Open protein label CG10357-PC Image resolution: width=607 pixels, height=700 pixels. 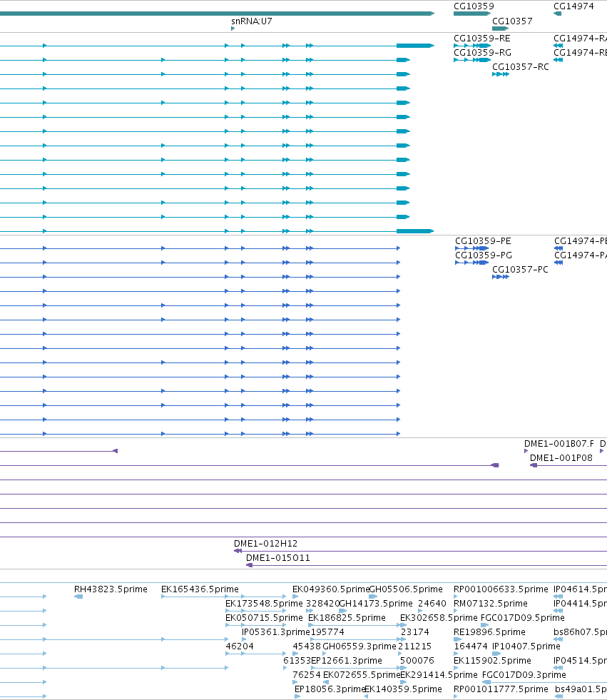click(x=520, y=270)
